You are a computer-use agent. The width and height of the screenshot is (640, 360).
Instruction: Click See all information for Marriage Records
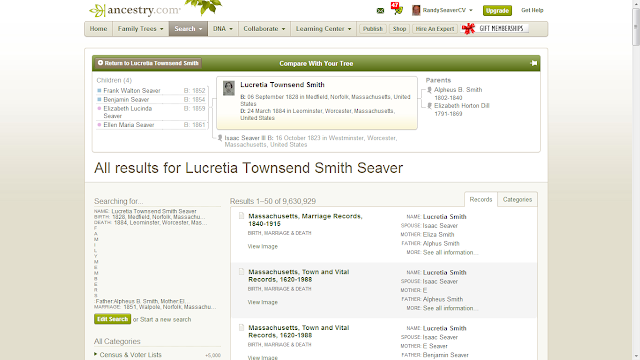(450, 253)
